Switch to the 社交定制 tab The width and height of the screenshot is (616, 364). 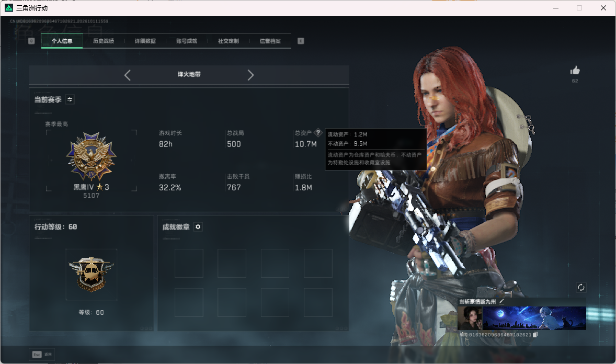pyautogui.click(x=228, y=41)
